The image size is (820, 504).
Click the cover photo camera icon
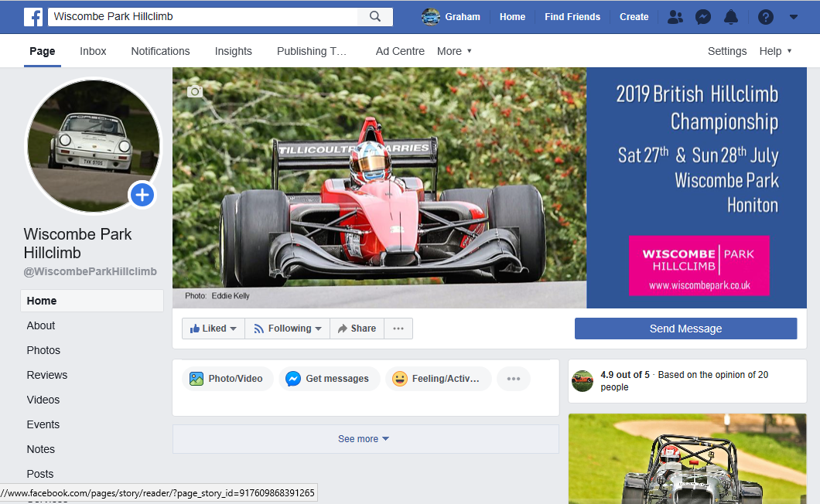(194, 91)
